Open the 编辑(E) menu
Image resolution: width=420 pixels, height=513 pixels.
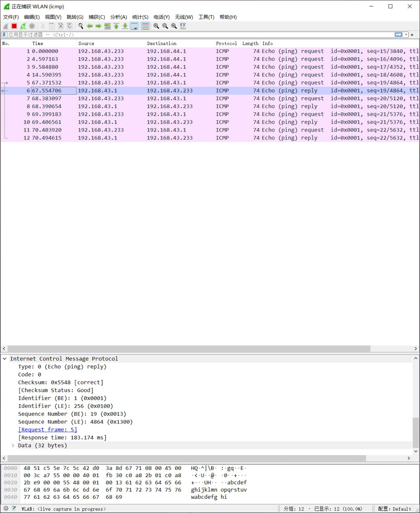pyautogui.click(x=32, y=17)
